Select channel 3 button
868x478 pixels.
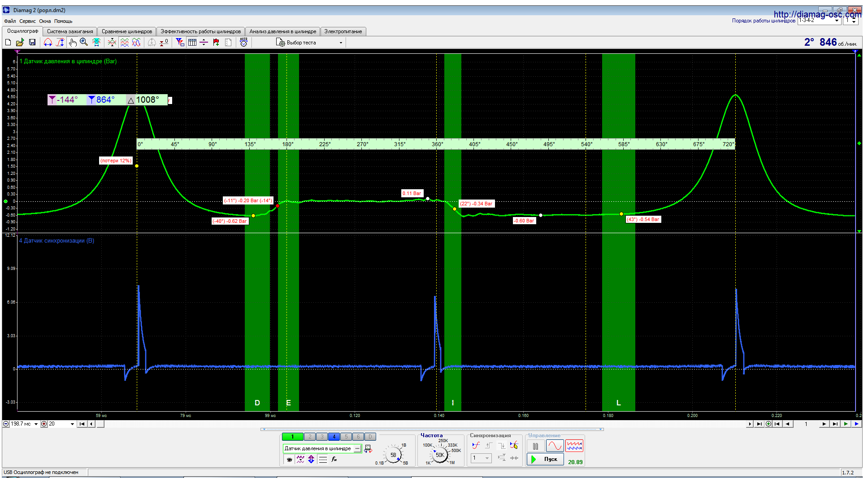(x=322, y=437)
